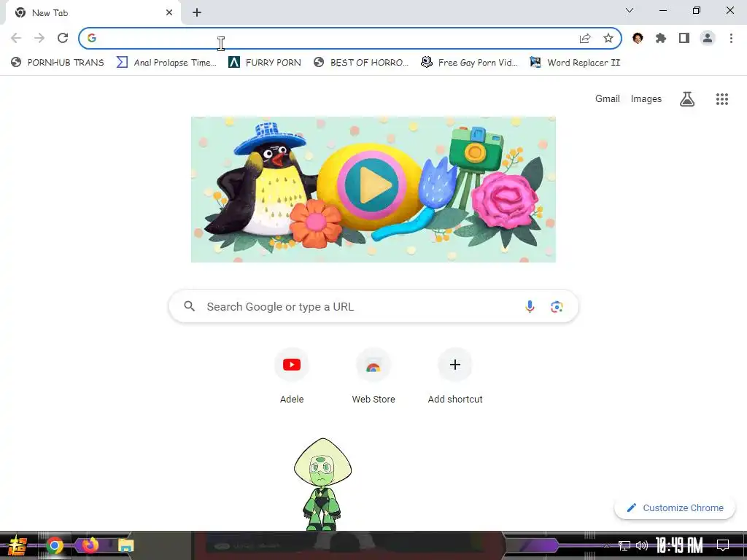Open the Web Store shortcut
Screen dimensions: 747x560
click(x=373, y=376)
